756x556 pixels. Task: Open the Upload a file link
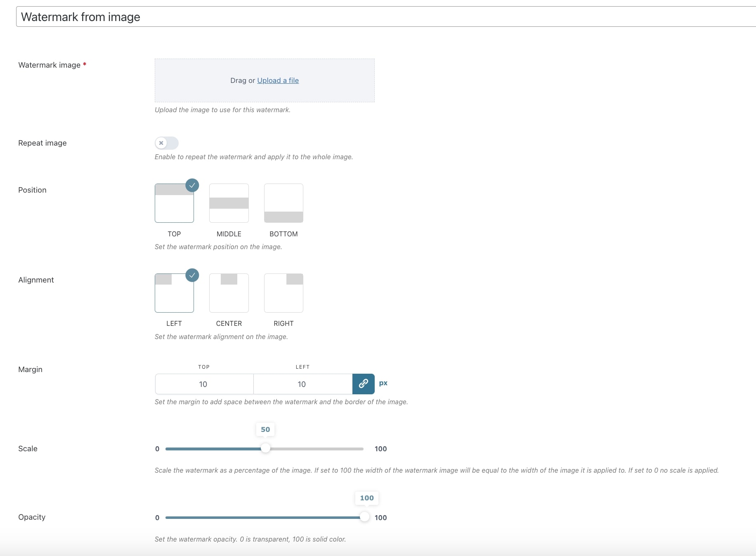[x=278, y=80]
